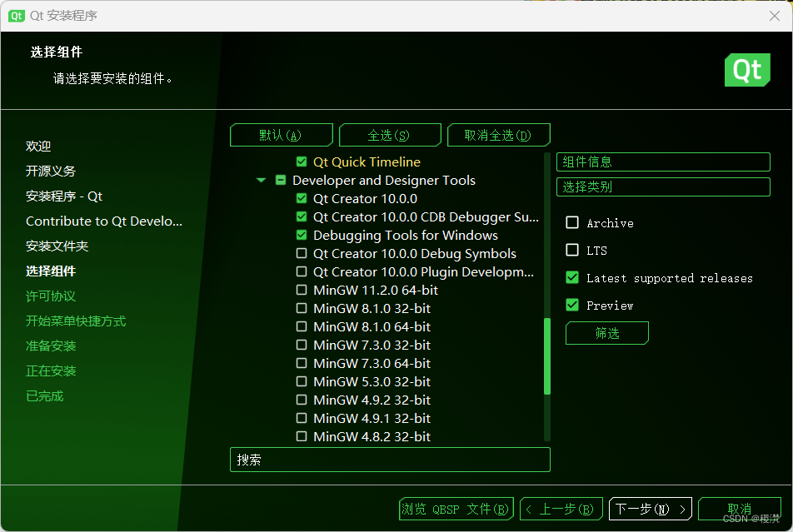Toggle the Developer and Designer Tools checkbox

281,180
